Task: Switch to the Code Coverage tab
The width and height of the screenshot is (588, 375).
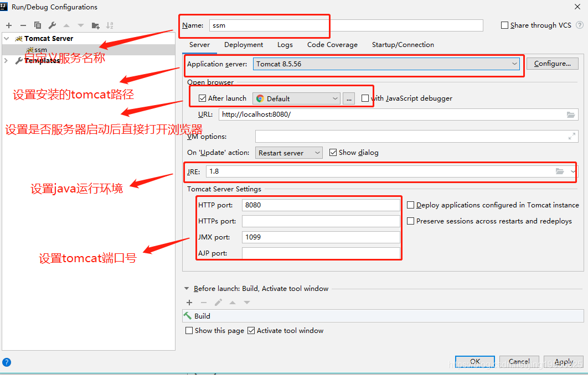Action: 332,45
